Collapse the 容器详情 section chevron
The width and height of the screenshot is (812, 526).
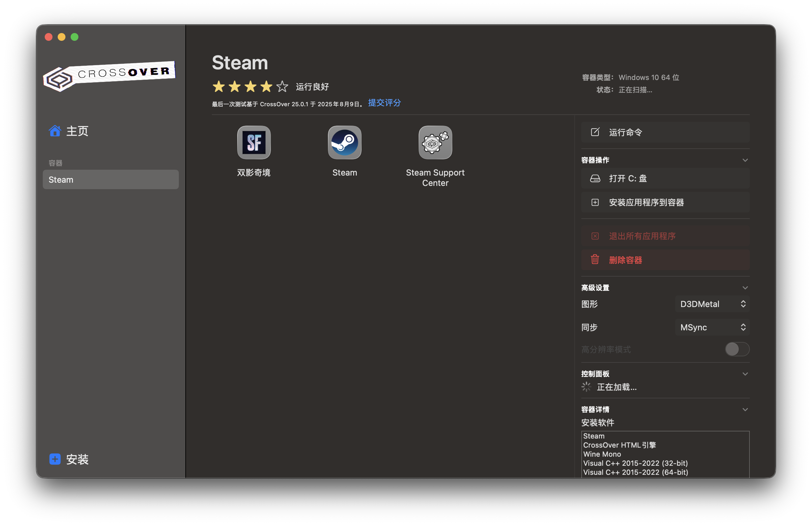[x=745, y=409]
